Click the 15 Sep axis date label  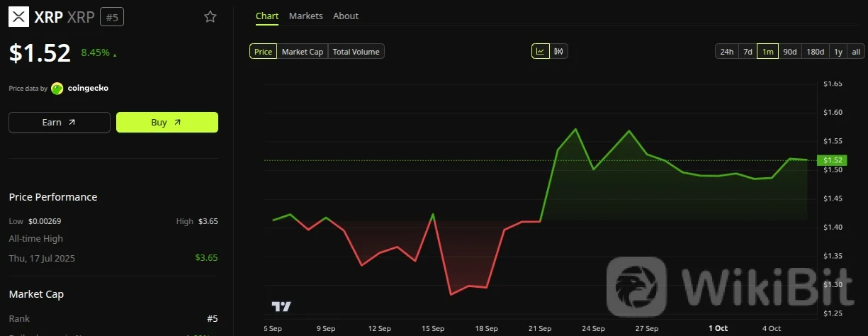coord(433,329)
